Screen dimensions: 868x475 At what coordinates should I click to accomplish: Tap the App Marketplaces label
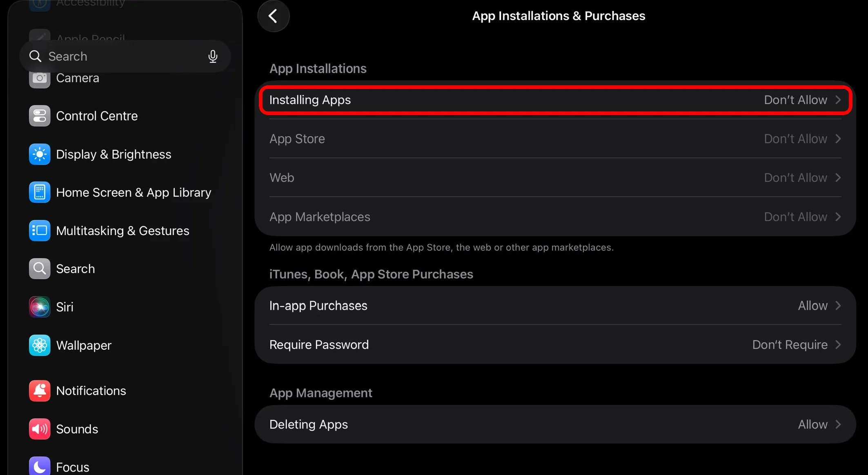tap(320, 217)
